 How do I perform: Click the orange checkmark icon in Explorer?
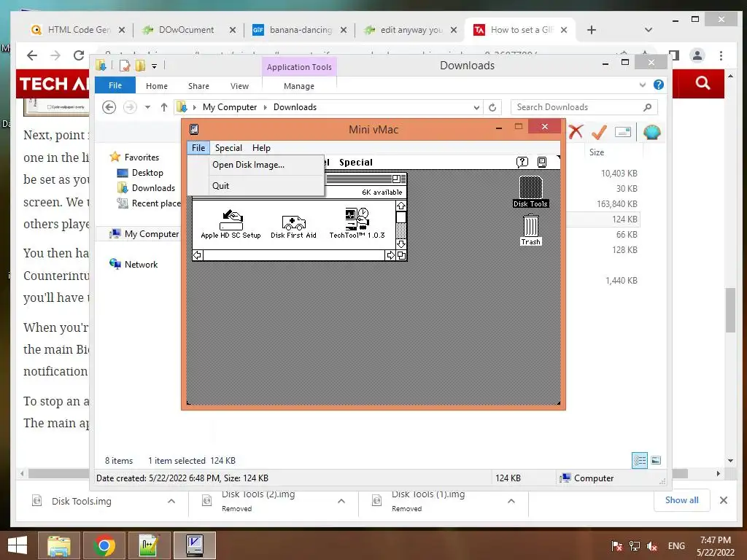(599, 132)
